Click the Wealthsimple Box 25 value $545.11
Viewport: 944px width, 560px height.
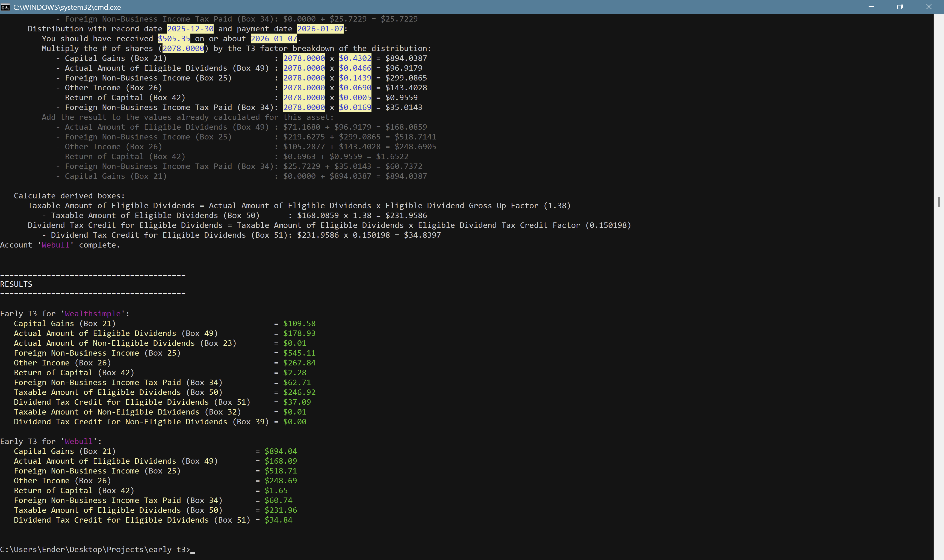[299, 353]
